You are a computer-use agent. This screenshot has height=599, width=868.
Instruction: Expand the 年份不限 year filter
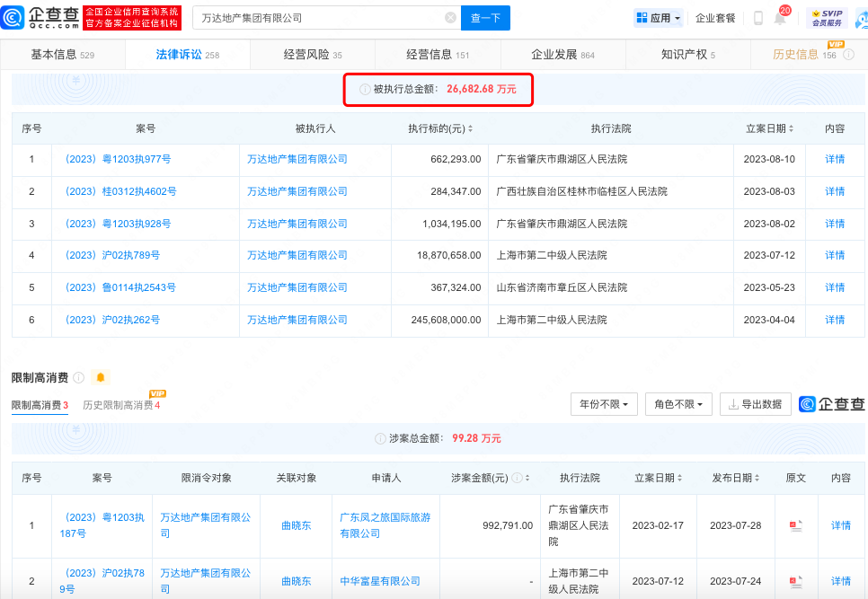click(605, 404)
